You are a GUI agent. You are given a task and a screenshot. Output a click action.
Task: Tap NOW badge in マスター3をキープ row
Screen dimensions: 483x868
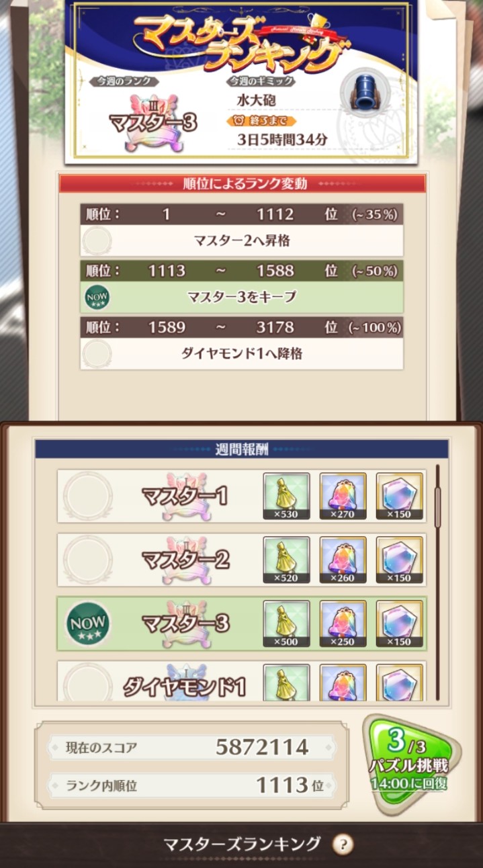coord(97,297)
